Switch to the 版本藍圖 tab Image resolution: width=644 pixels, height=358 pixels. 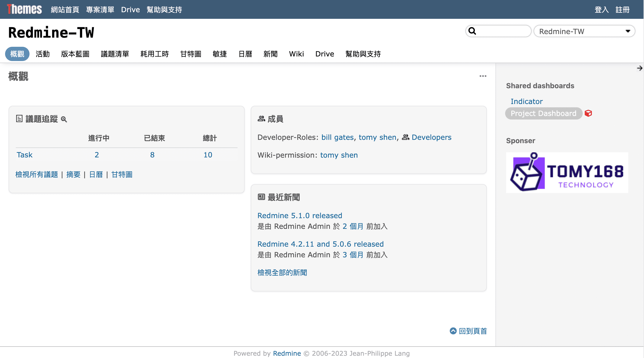pyautogui.click(x=75, y=54)
